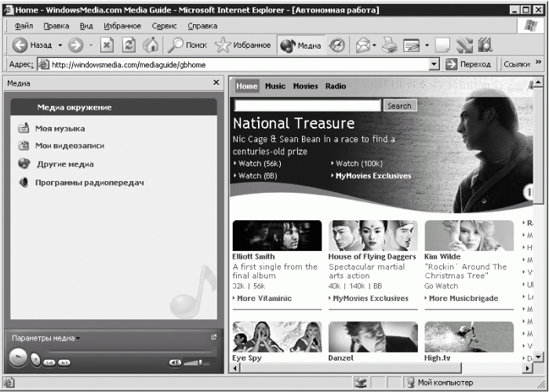549x392 pixels.
Task: Open the Параметры медиа dropdown
Action: tap(45, 338)
